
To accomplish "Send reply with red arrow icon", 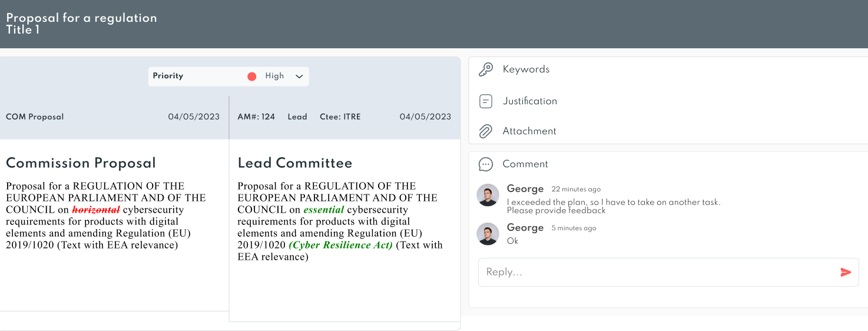I will 846,272.
